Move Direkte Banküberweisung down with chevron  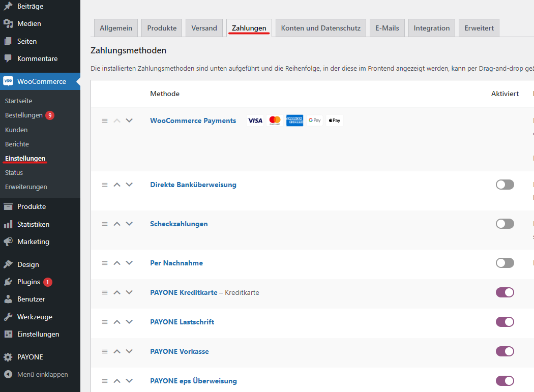pos(129,185)
